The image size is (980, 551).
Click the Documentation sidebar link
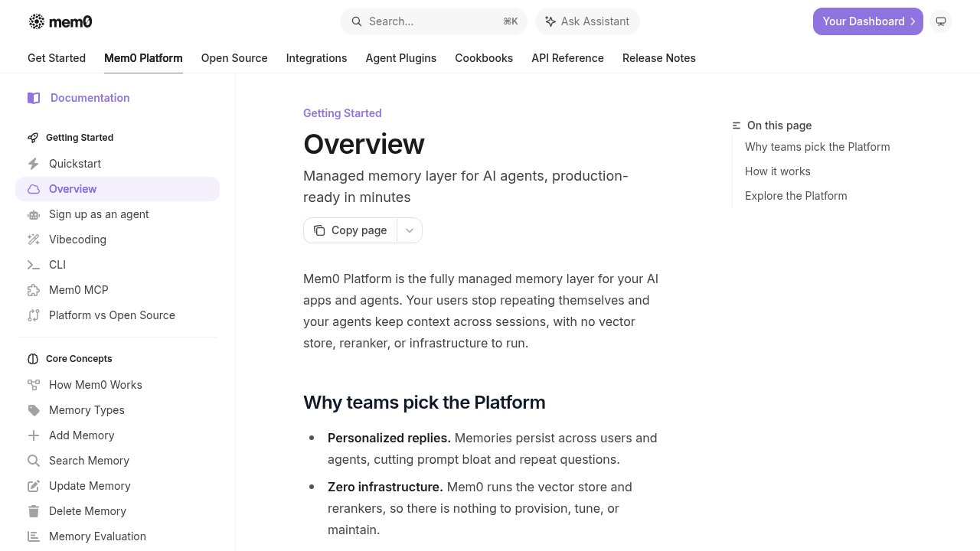pos(90,98)
